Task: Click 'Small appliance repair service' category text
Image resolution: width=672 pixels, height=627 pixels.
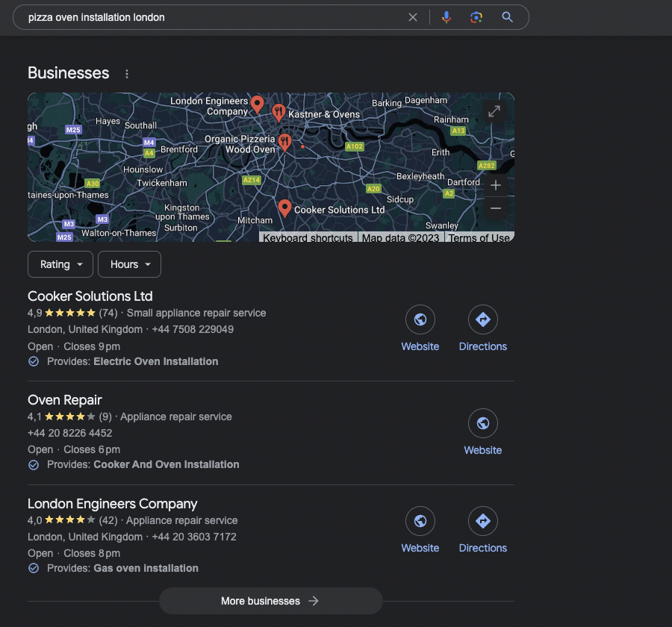Action: [x=196, y=313]
